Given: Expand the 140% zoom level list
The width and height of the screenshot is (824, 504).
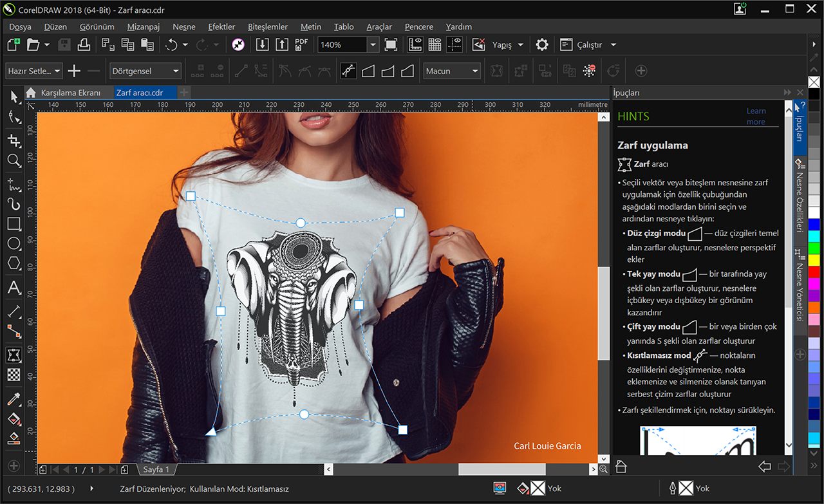Looking at the screenshot, I should (372, 44).
